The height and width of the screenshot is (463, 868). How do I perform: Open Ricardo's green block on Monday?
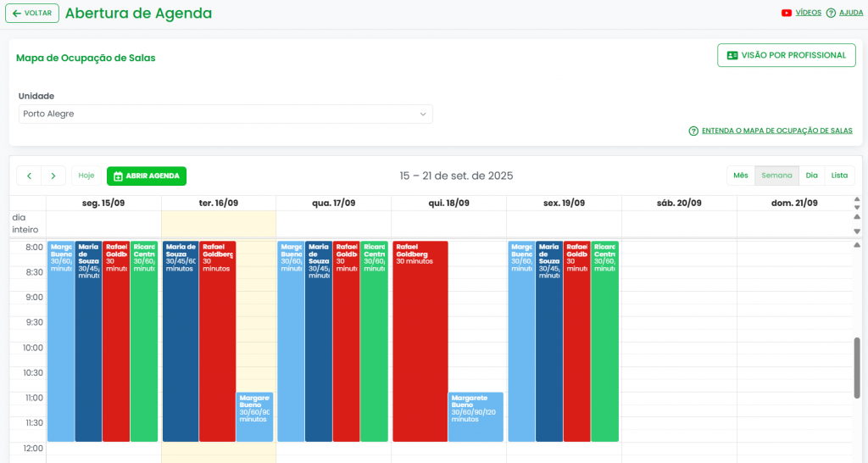click(144, 339)
